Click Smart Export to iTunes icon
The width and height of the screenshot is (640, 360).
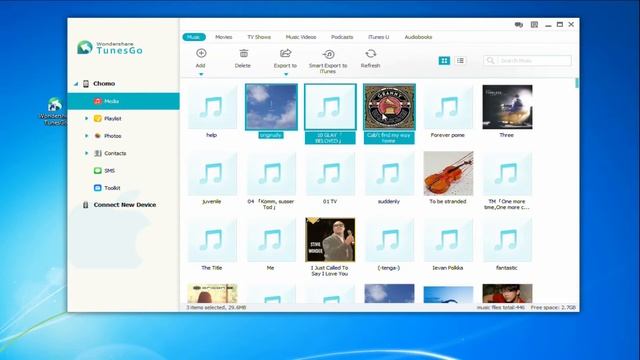(x=329, y=54)
